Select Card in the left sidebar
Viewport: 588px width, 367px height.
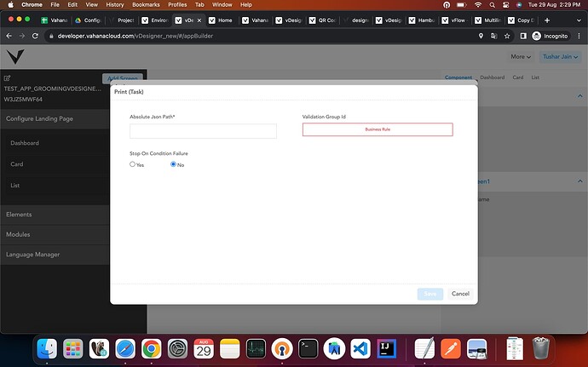pyautogui.click(x=17, y=164)
